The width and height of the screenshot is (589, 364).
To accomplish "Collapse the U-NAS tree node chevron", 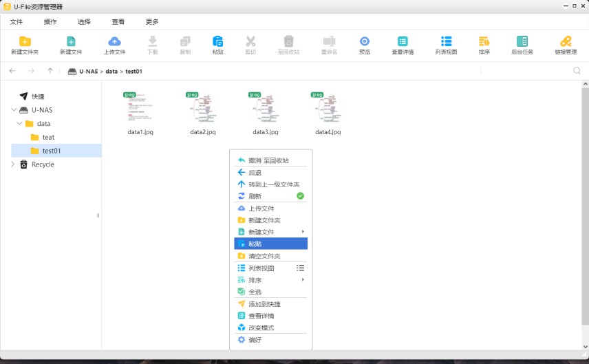I will pyautogui.click(x=14, y=110).
